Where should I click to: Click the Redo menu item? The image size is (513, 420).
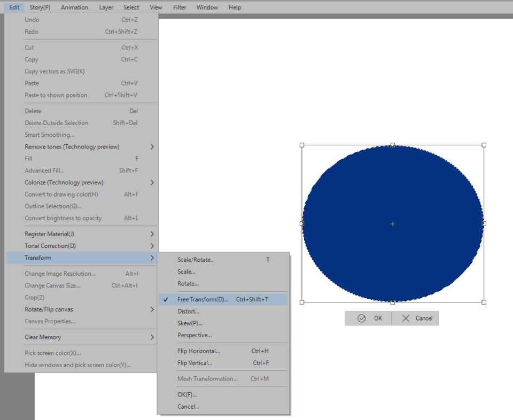[81, 32]
